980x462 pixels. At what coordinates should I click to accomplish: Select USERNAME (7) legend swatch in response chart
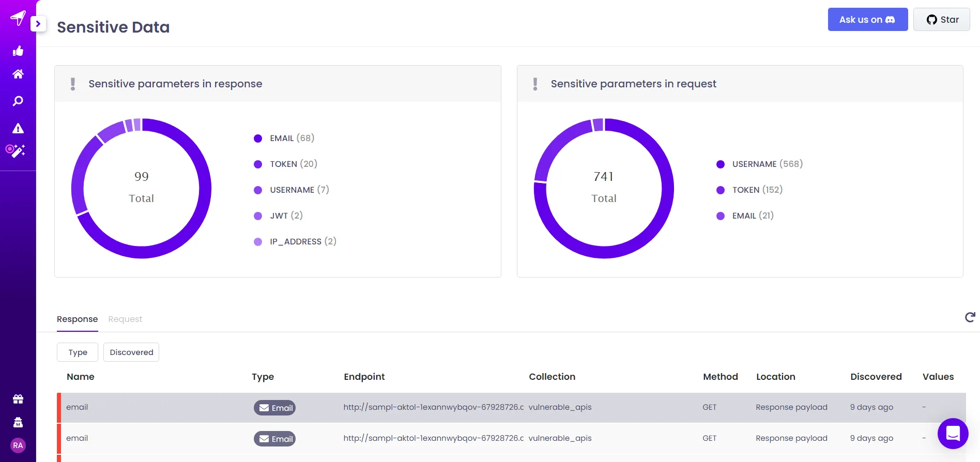coord(258,190)
